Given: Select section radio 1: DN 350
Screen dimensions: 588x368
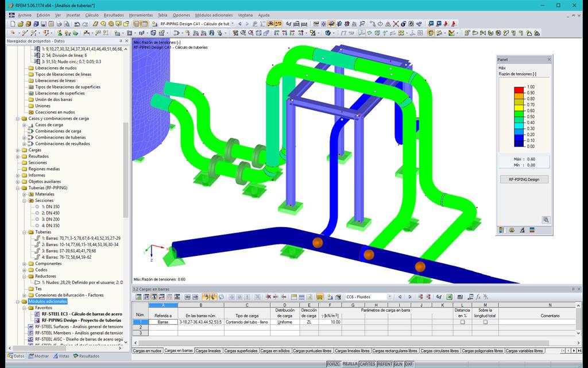Looking at the screenshot, I should tap(37, 206).
